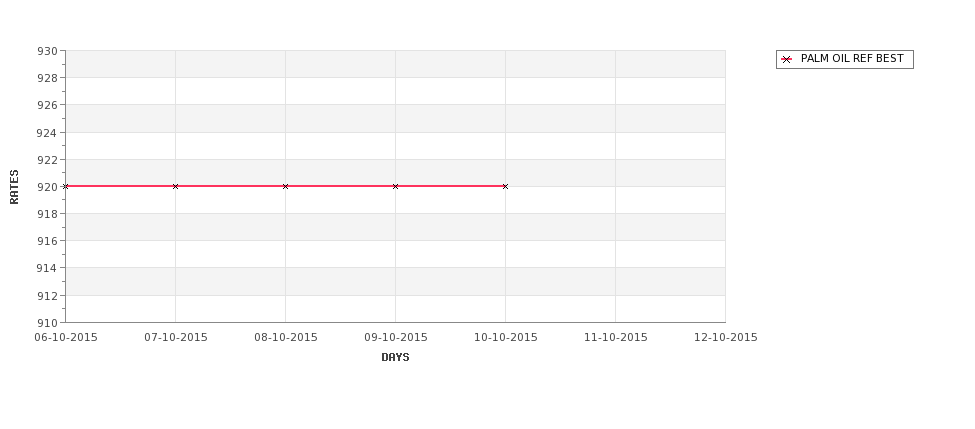
Task: Click the 12-10-2015 x-axis date label
Action: pos(726,338)
